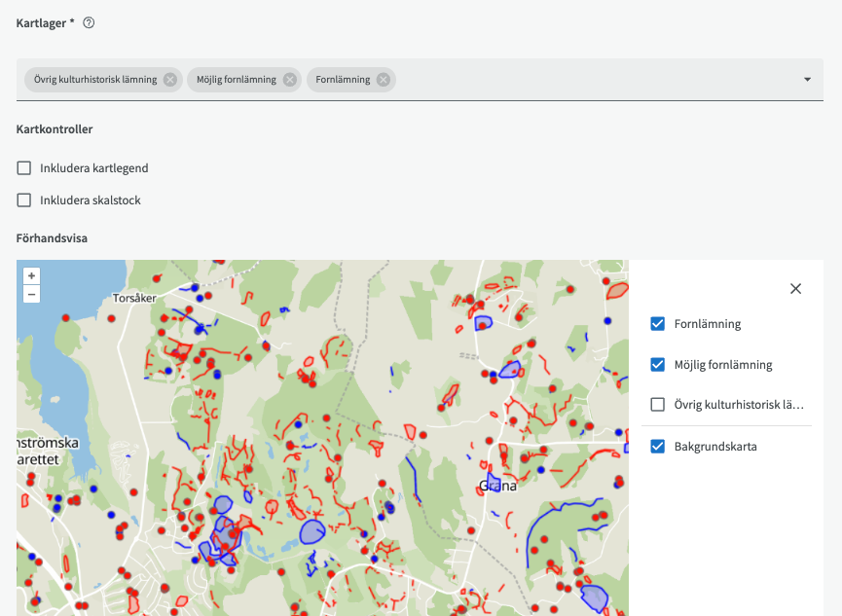Click the Inkludera skalstock label text
Screen dimensions: 842x616
[x=91, y=200]
